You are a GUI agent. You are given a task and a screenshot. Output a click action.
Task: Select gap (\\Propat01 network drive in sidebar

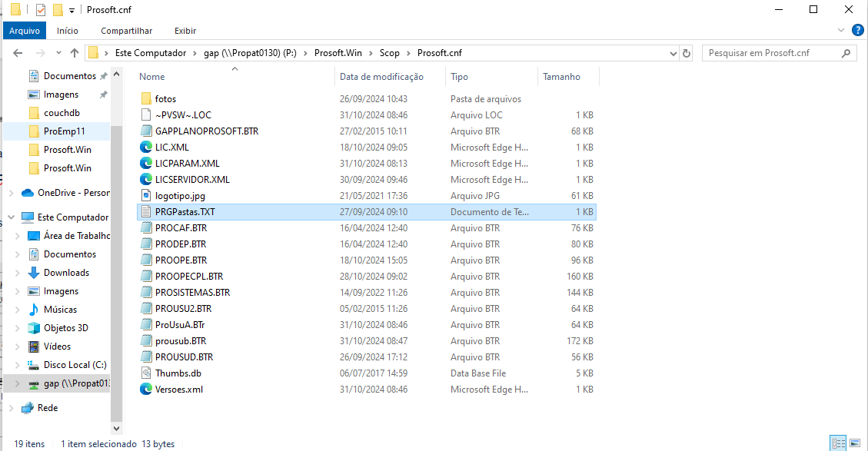56,383
